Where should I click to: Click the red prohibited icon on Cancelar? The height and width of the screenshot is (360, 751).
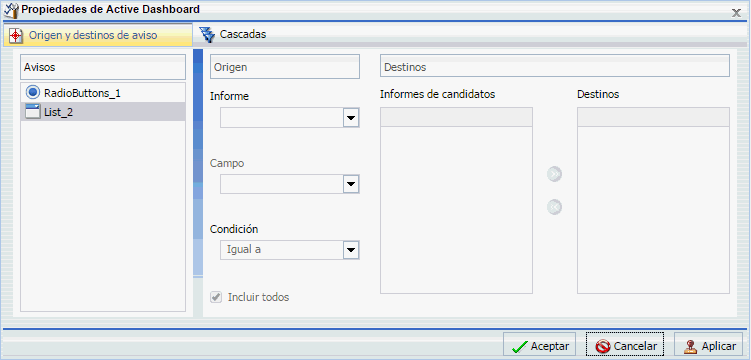pyautogui.click(x=603, y=346)
